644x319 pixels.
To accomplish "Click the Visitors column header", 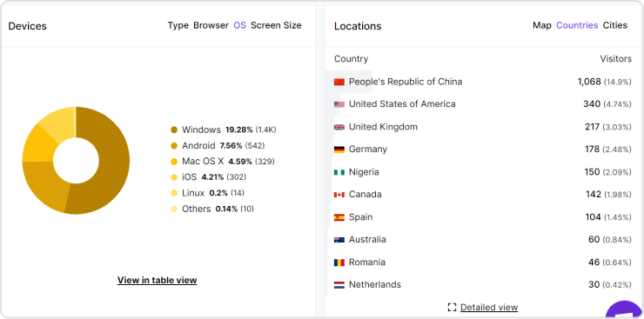I will coord(615,59).
